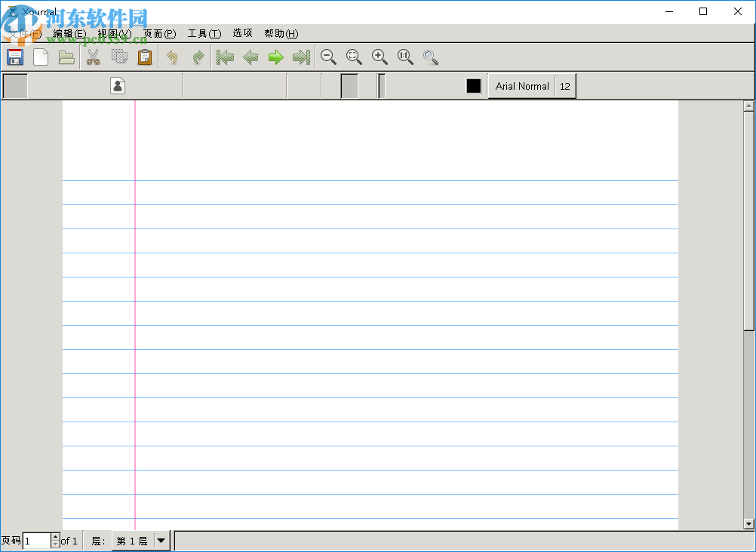Image resolution: width=756 pixels, height=552 pixels.
Task: Click the 层: label in the status bar
Action: coord(98,541)
